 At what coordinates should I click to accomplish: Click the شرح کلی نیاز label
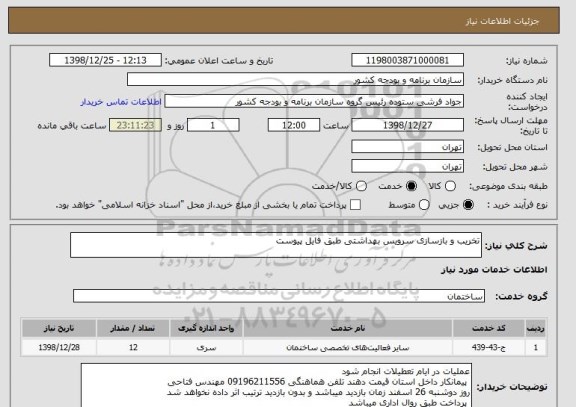[516, 246]
